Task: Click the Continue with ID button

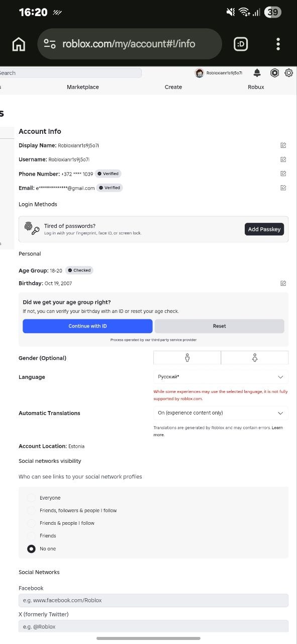Action: click(x=87, y=326)
